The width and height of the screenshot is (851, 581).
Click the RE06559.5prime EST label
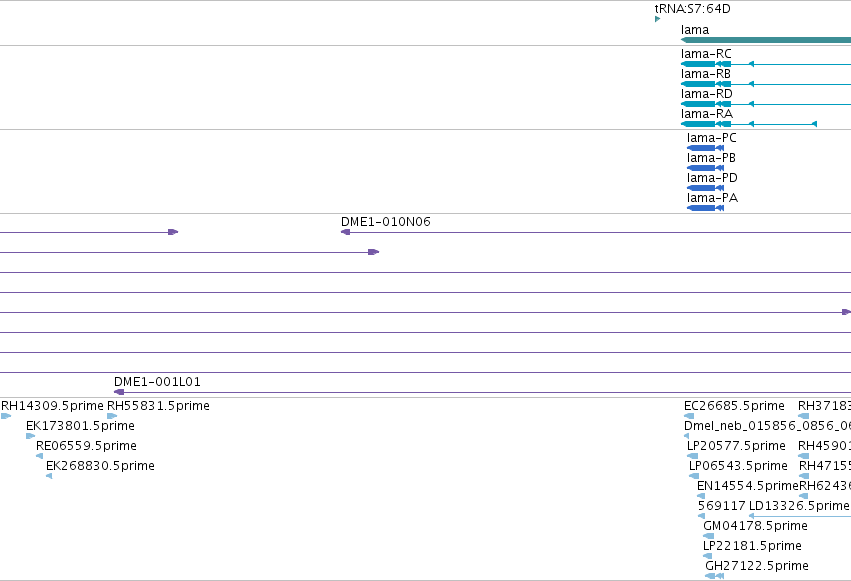tap(86, 446)
